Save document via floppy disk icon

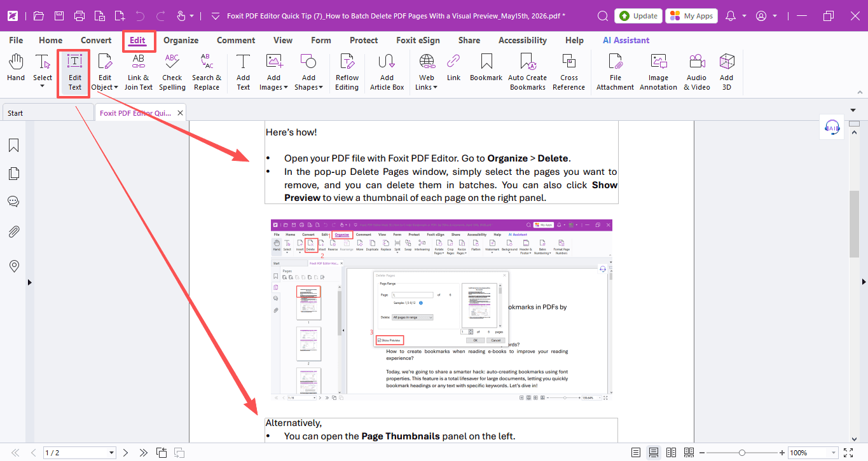tap(59, 16)
